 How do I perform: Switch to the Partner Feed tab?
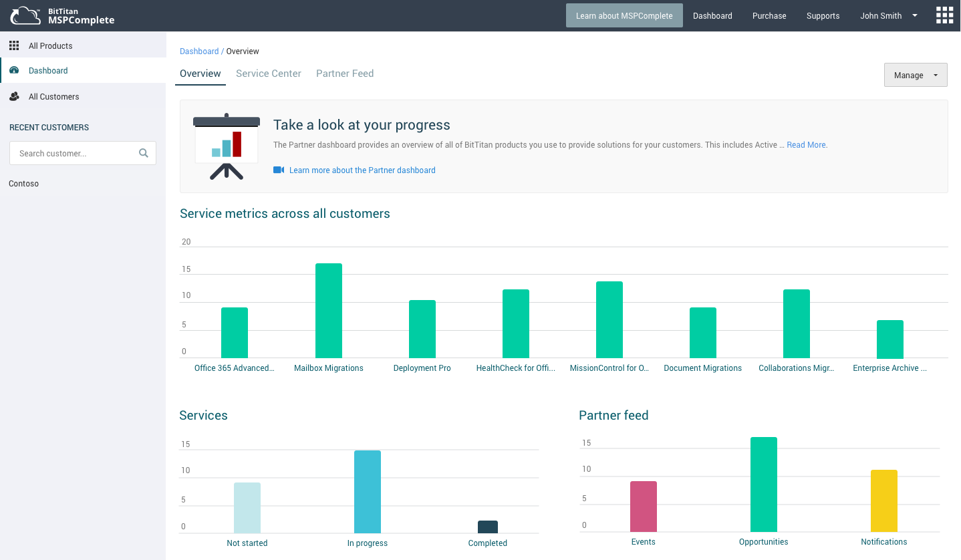coord(345,74)
